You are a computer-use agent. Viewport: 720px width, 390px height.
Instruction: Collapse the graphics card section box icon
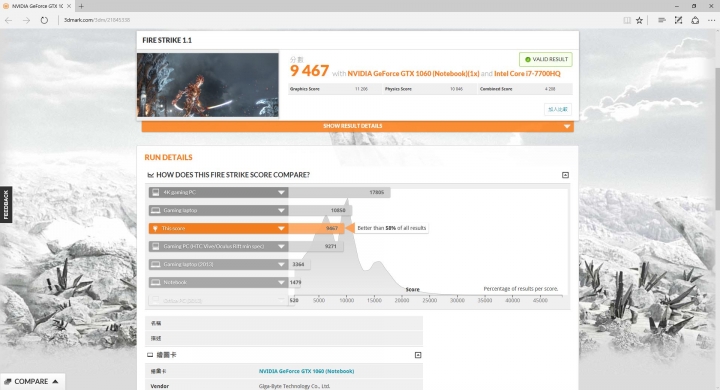[x=418, y=355]
